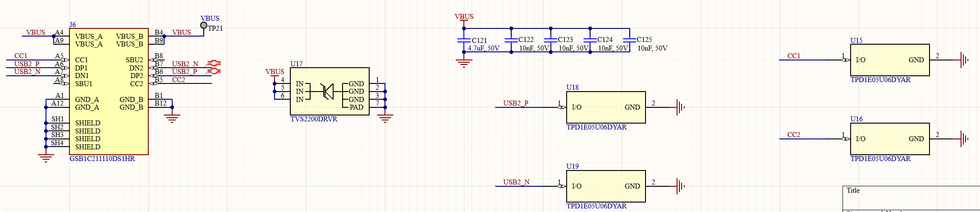
Task: Click the 4.7uF, 50V value text
Action: click(x=484, y=48)
